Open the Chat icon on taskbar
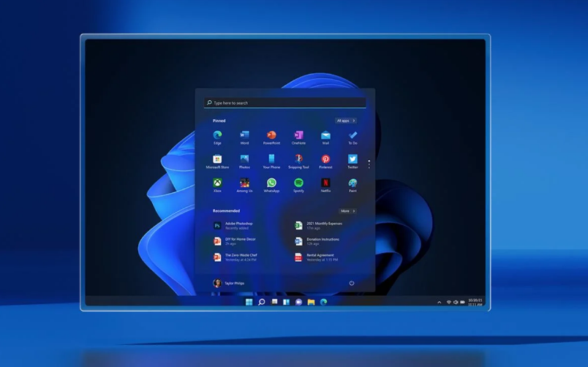 click(298, 302)
